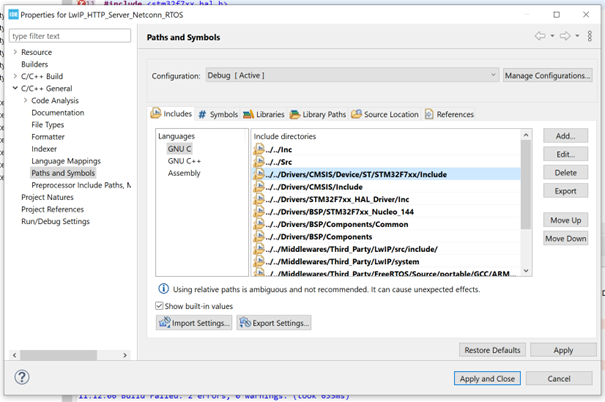Select Preprocessor Include Paths in the tree

pos(81,185)
